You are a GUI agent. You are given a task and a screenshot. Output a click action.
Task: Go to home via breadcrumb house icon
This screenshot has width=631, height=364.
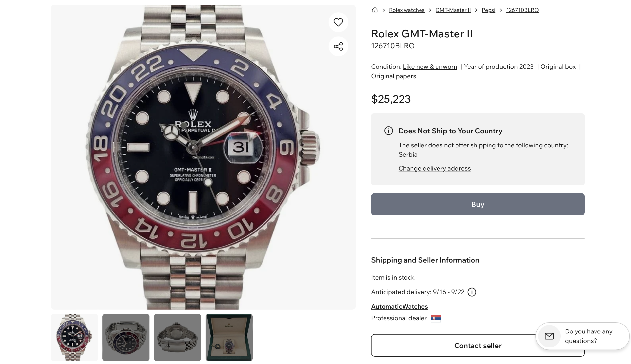374,10
